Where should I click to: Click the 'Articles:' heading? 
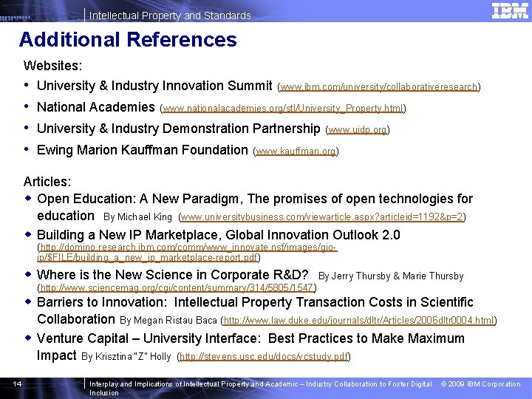pos(47,182)
